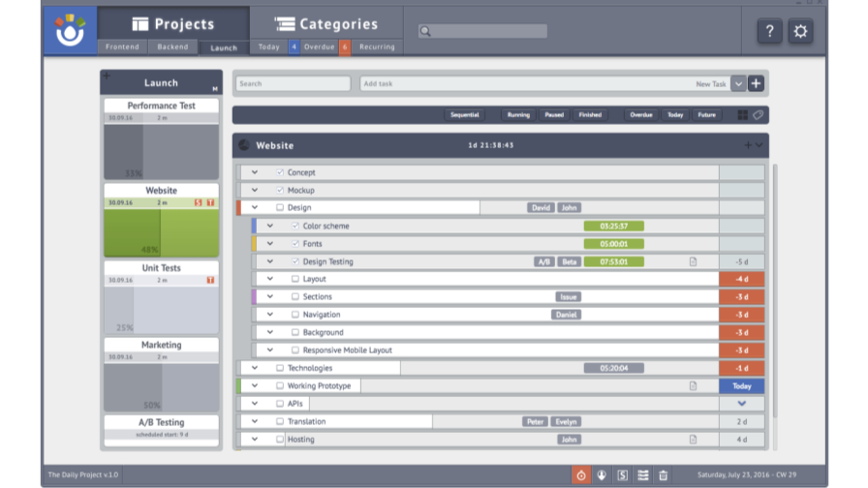Check the Navigation task checkbox

(295, 315)
